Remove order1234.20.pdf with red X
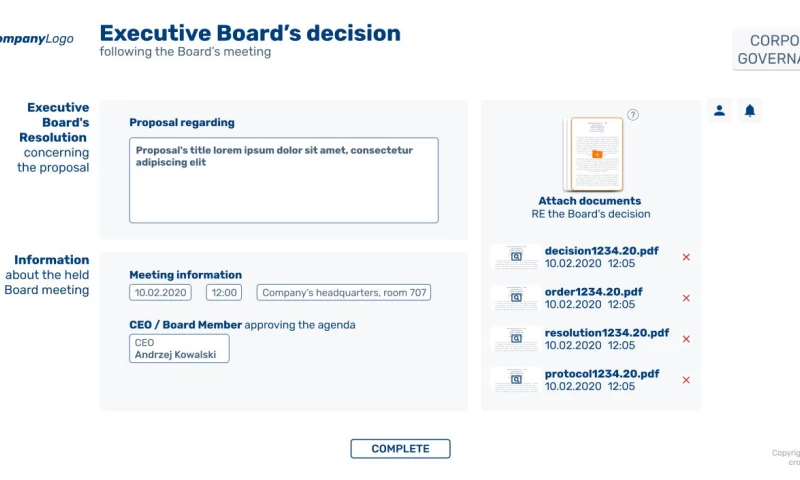Screen dimensions: 800x480 pos(686,298)
